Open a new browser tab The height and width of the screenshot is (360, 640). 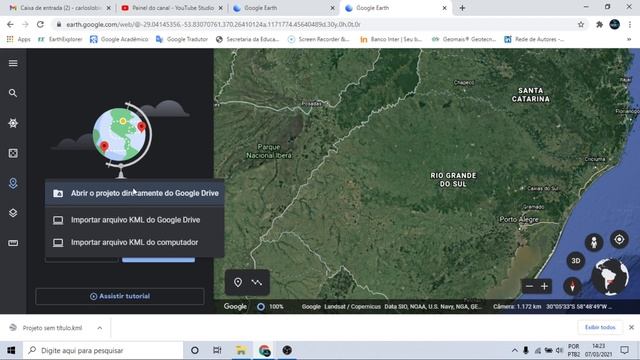coord(462,8)
